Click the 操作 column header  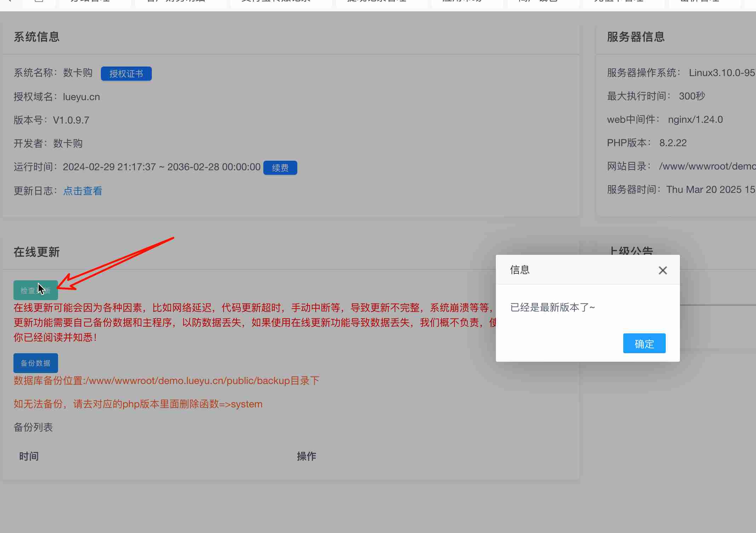point(307,457)
